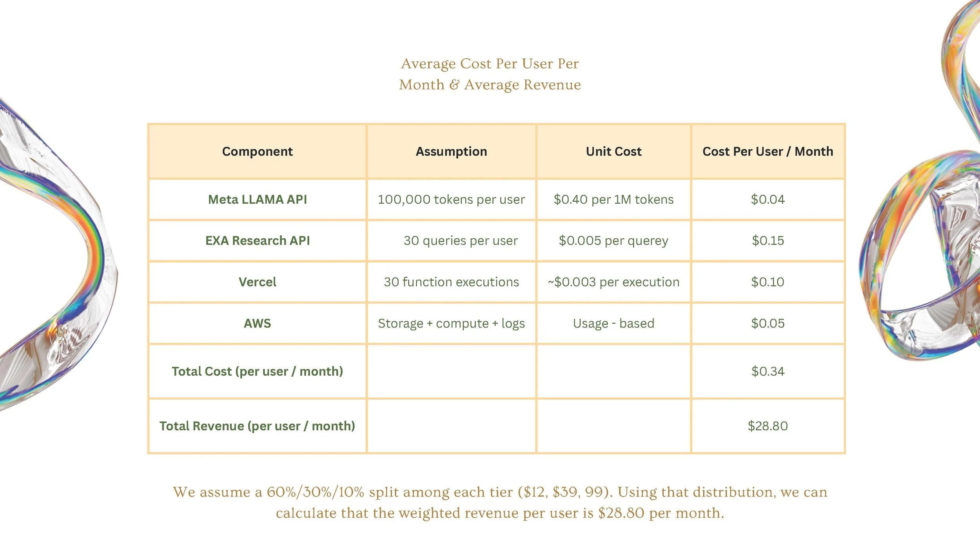Select the AWS component cell
This screenshot has width=980, height=551.
pos(257,323)
